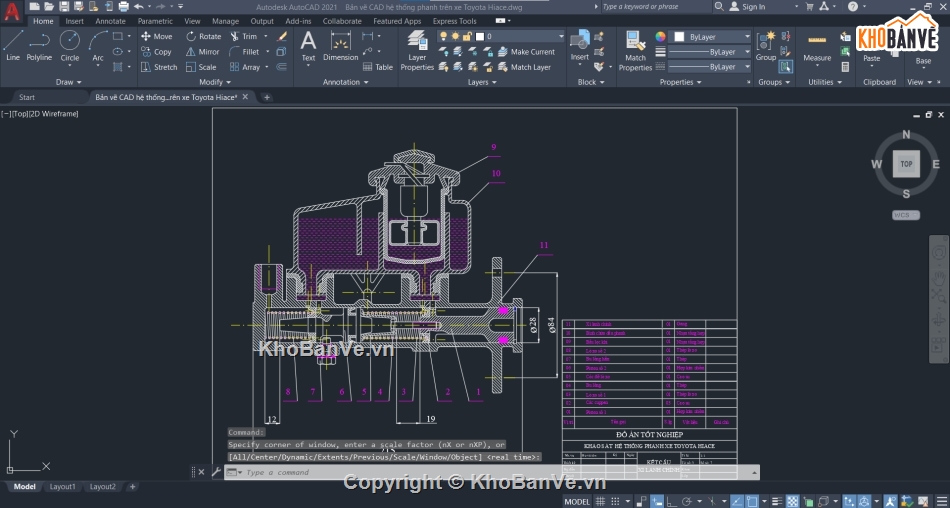Open the Parametric ribbon tab
Screen dimensions: 950x508
click(155, 21)
